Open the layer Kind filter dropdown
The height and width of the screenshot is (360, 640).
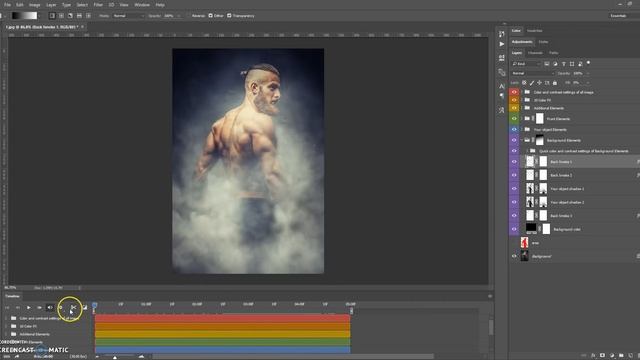point(526,64)
